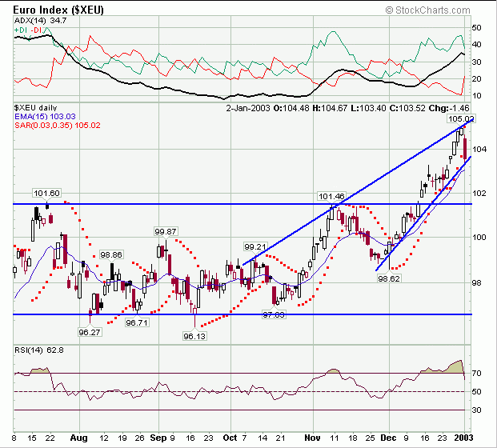This screenshot has width=497, height=448.
Task: Click the green +DI legend label
Action: click(x=21, y=30)
